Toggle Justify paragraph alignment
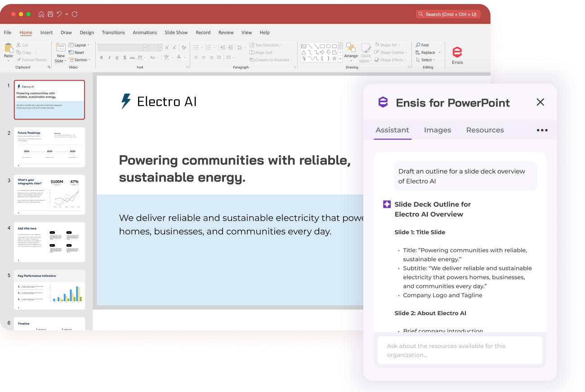585x392 pixels. pyautogui.click(x=219, y=58)
